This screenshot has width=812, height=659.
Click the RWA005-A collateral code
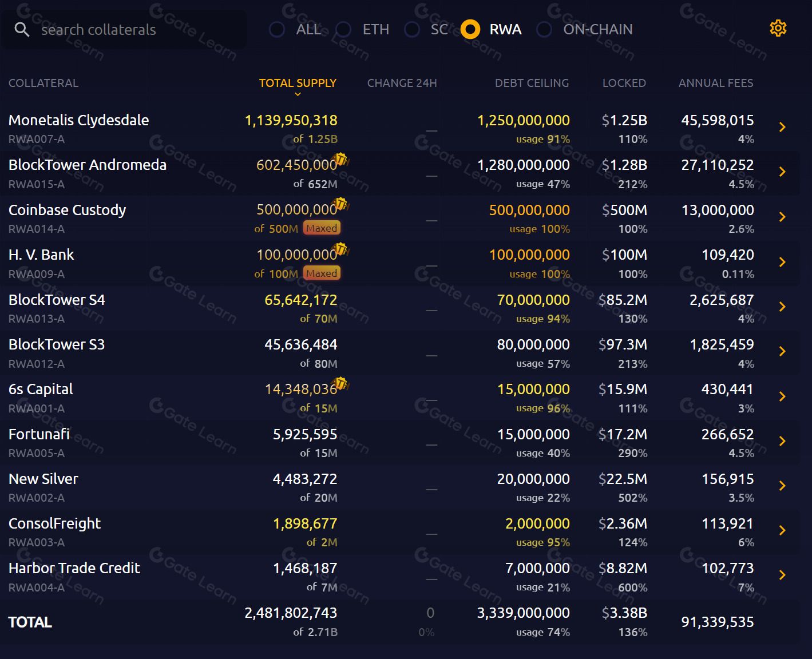(37, 453)
